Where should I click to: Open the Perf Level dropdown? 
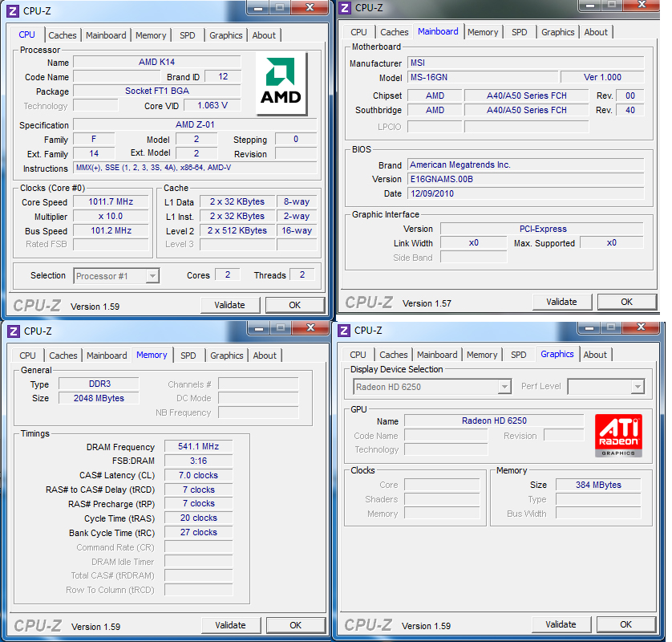click(x=606, y=386)
